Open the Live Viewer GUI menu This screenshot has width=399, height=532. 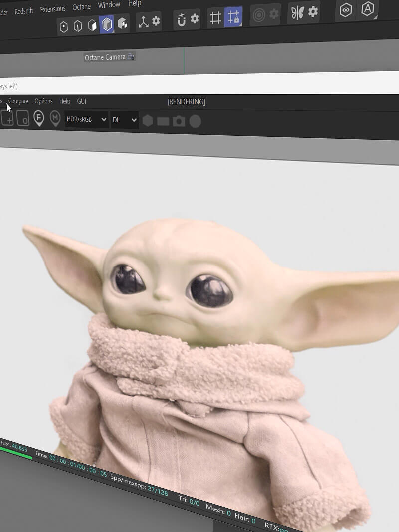click(x=82, y=101)
